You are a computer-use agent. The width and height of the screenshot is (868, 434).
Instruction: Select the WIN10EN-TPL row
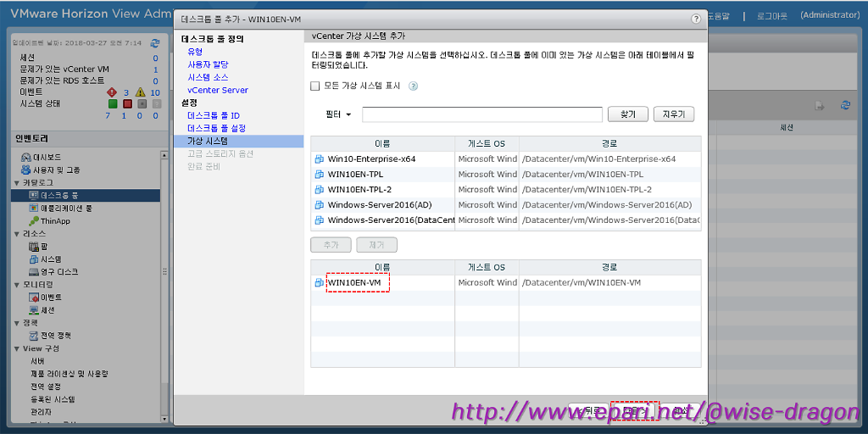pyautogui.click(x=506, y=175)
